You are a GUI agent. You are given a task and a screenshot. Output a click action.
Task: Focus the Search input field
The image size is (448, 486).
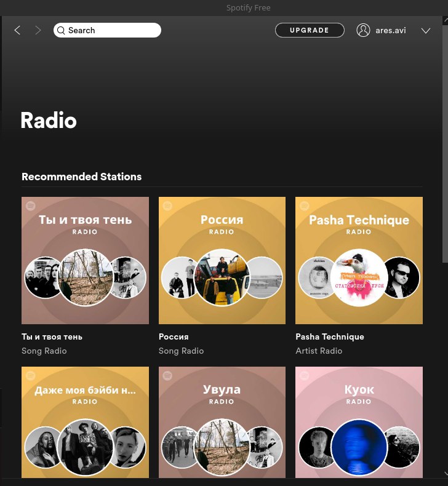(107, 30)
